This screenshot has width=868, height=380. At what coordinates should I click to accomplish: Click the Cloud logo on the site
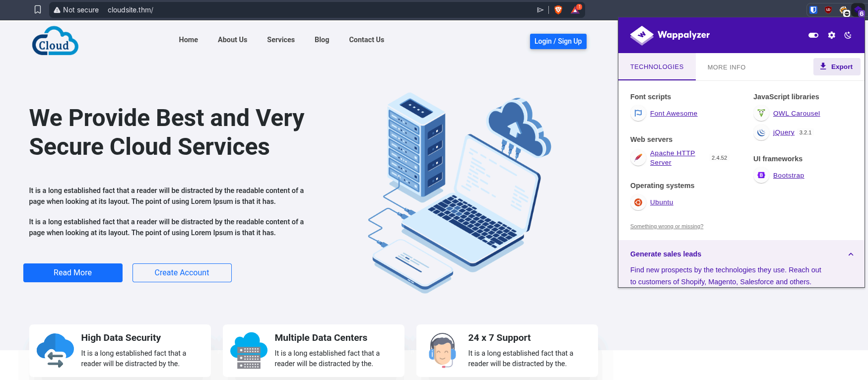point(55,41)
